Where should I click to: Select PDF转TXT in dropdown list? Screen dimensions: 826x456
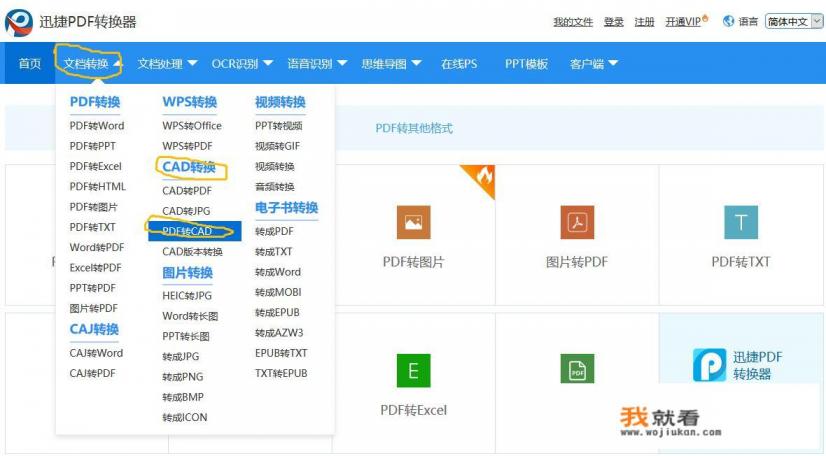tap(92, 227)
